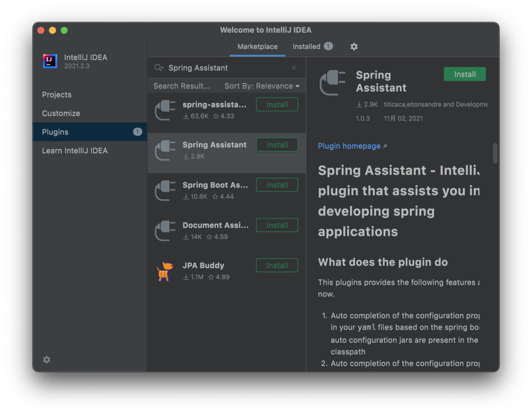532x415 pixels.
Task: Install JPA Buddy plugin
Action: tap(277, 265)
